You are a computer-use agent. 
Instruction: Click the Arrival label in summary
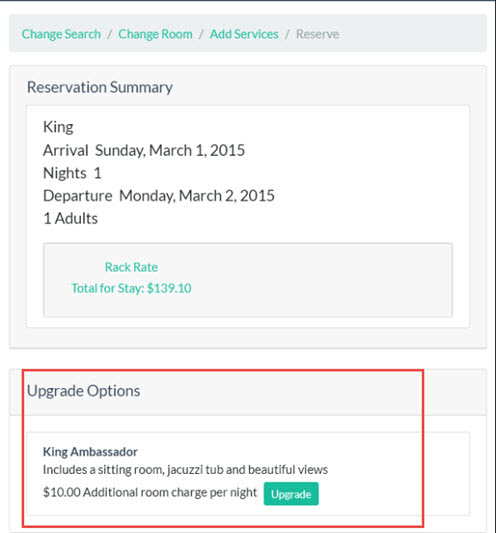pyautogui.click(x=66, y=150)
